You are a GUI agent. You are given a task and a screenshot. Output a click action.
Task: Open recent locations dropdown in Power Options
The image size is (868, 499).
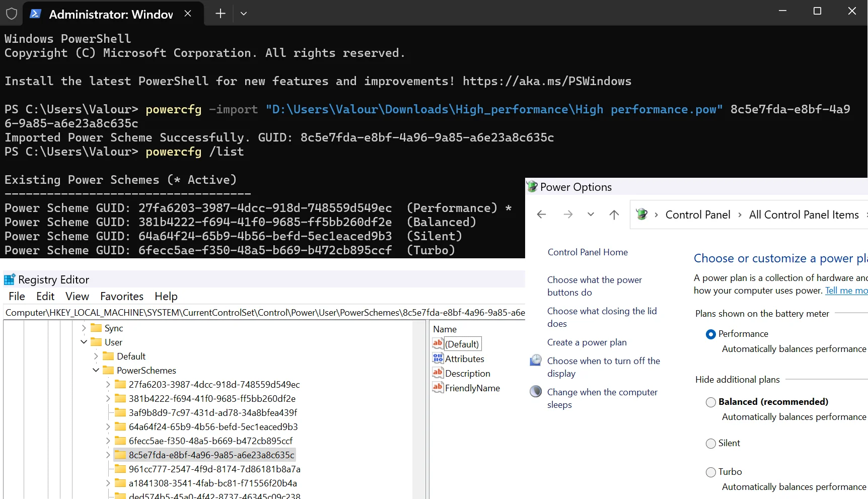(591, 215)
